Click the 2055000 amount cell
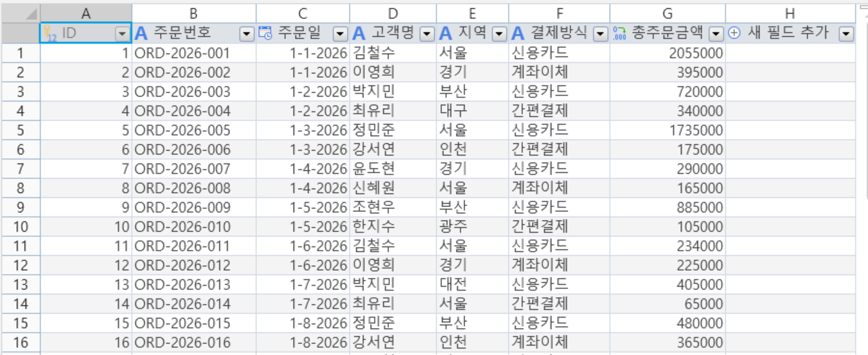Screen dimensions: 868x355 point(668,53)
